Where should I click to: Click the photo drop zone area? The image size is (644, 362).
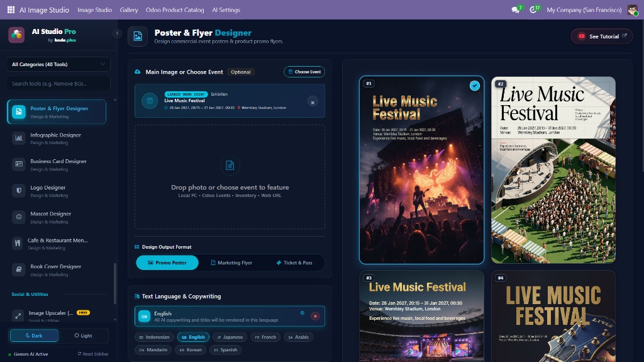pyautogui.click(x=230, y=177)
